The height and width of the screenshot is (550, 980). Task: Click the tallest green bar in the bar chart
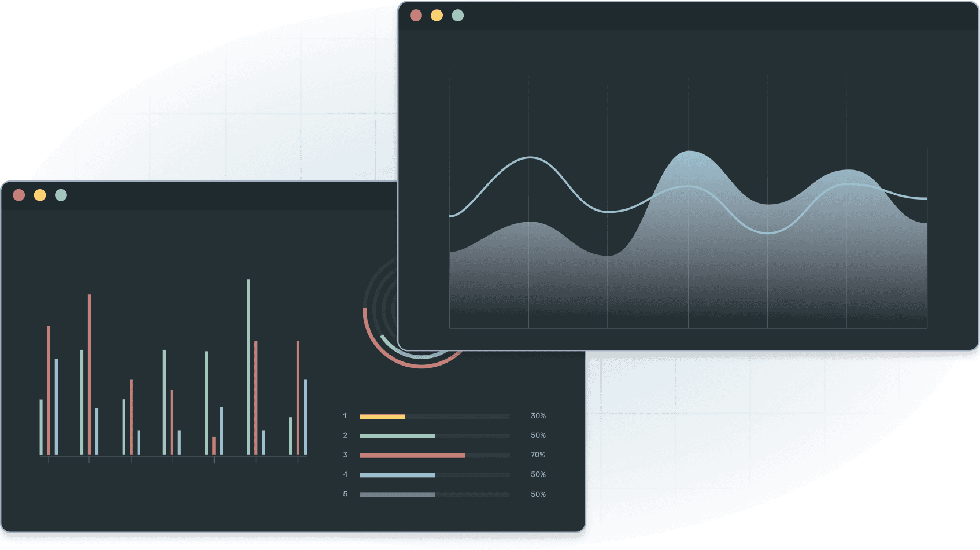(x=249, y=367)
